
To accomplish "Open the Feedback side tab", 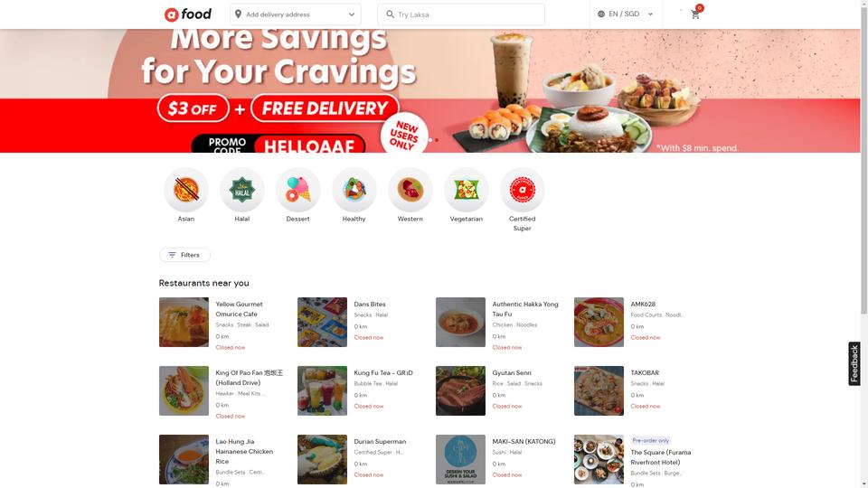I will click(x=854, y=363).
